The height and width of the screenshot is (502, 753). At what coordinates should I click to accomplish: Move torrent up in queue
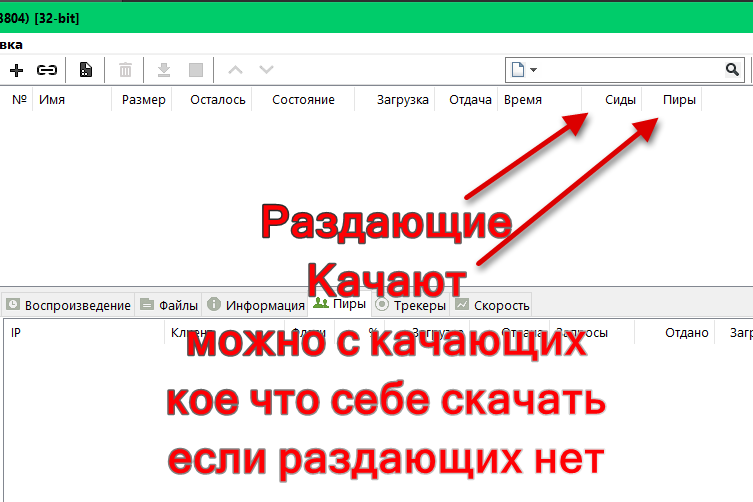pyautogui.click(x=236, y=70)
